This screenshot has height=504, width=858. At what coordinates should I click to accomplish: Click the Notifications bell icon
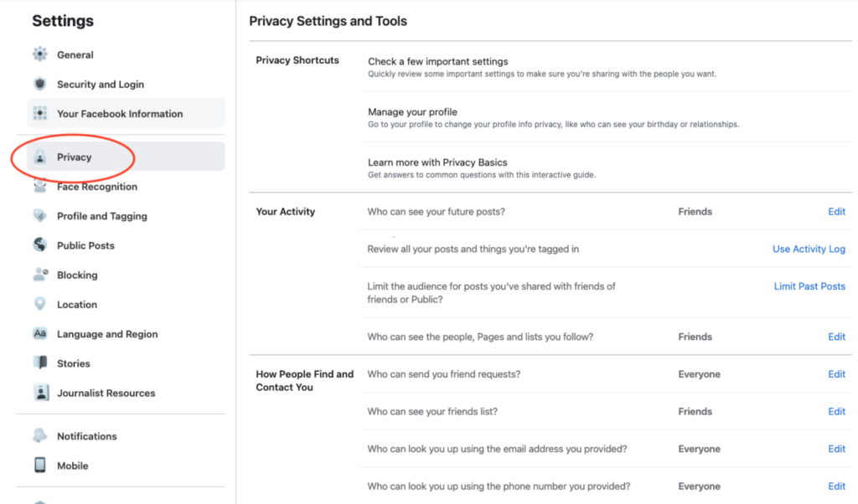point(40,435)
